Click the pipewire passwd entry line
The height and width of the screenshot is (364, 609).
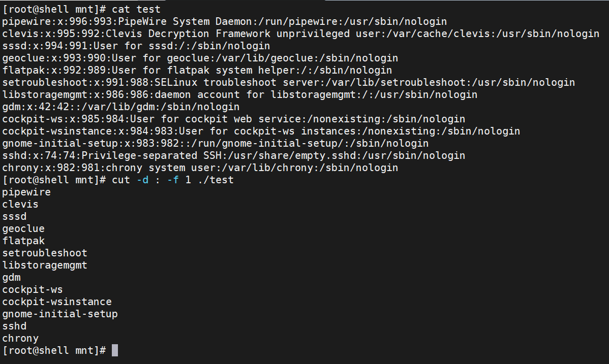pyautogui.click(x=225, y=21)
